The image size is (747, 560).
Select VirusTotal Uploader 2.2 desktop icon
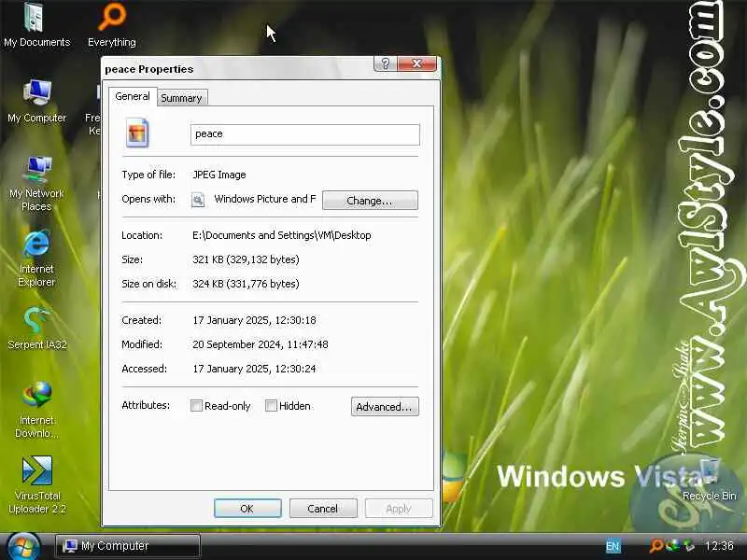tap(37, 484)
